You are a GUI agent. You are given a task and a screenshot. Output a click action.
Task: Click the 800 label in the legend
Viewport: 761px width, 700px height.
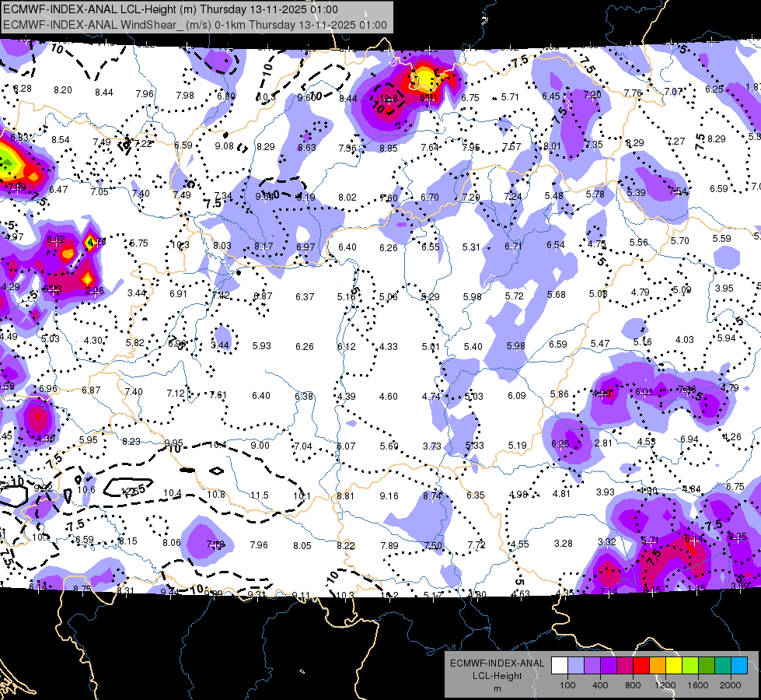coord(633,685)
